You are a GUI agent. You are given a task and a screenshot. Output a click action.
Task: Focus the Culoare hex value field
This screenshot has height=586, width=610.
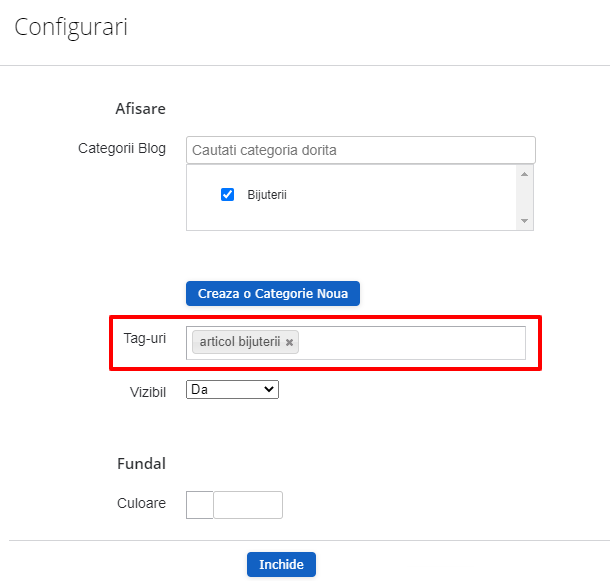(248, 505)
